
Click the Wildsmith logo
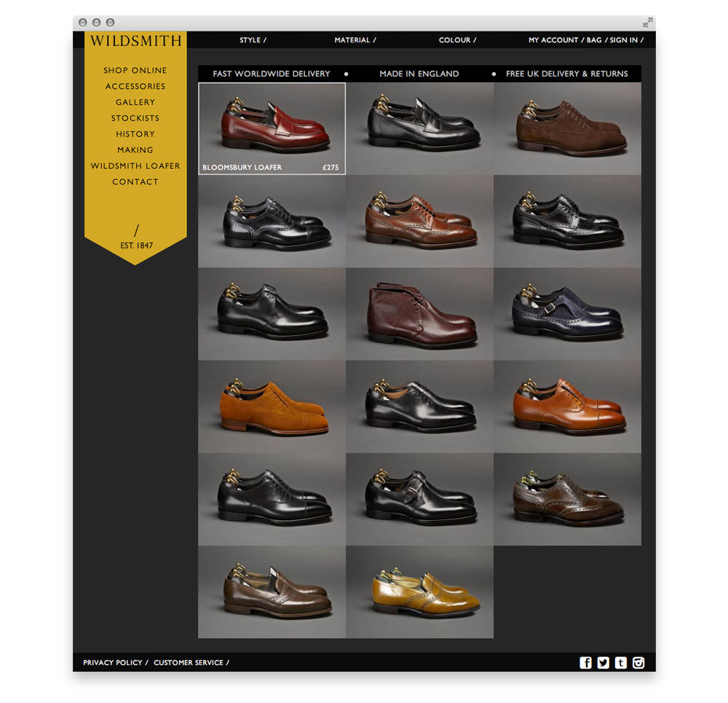(x=135, y=41)
